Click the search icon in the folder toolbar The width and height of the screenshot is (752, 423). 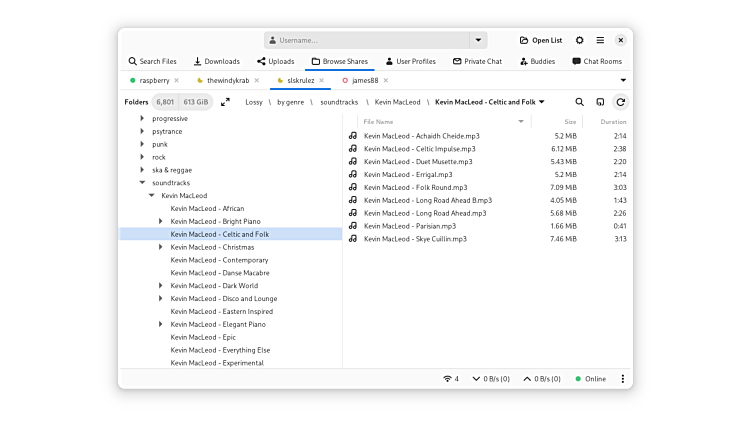pyautogui.click(x=579, y=102)
